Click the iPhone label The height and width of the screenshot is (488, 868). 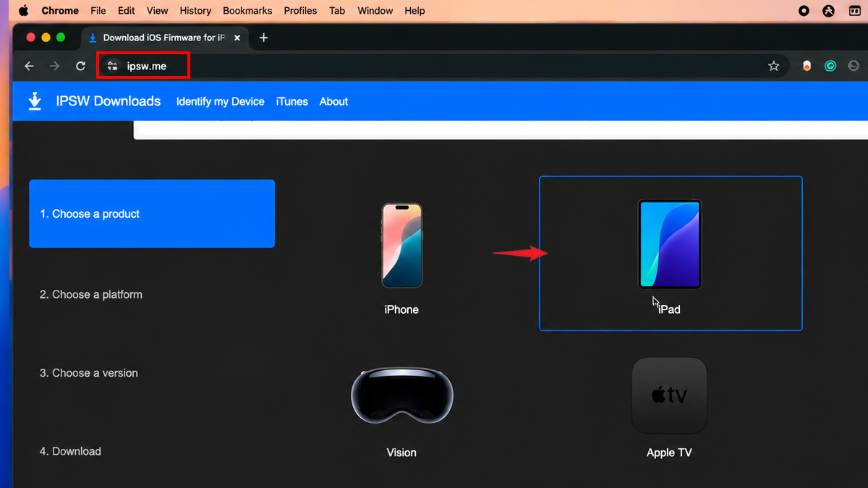click(401, 309)
